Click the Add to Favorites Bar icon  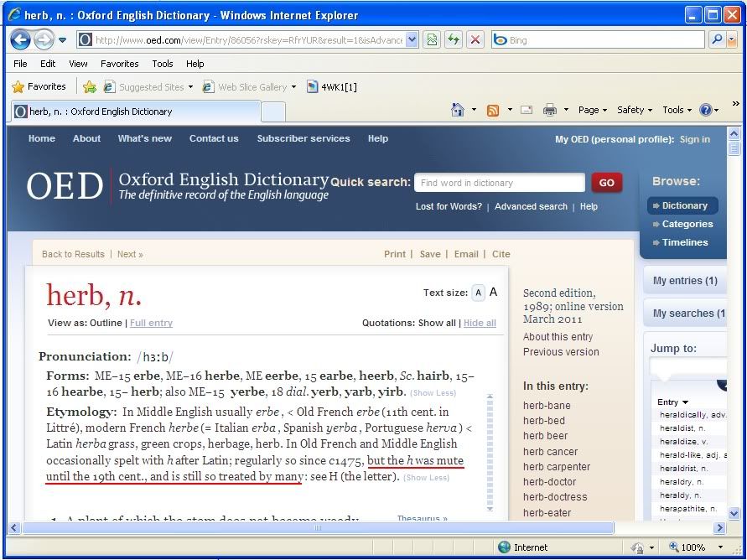point(89,86)
